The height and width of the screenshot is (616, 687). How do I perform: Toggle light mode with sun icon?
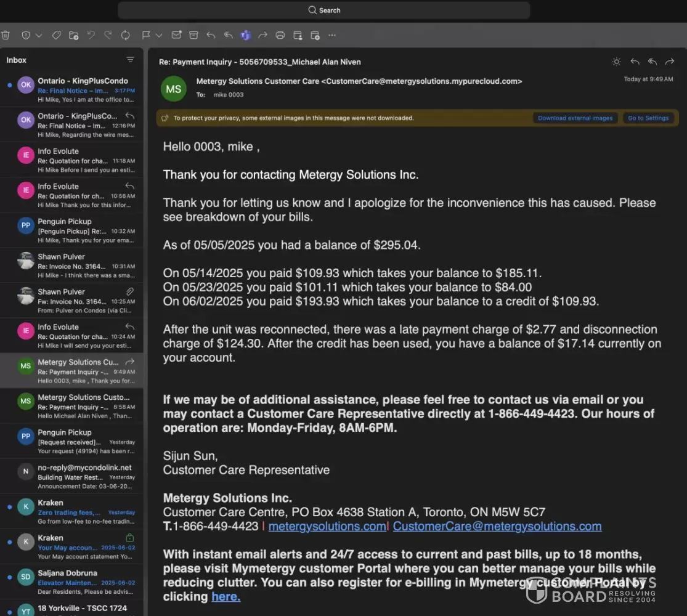click(x=616, y=62)
